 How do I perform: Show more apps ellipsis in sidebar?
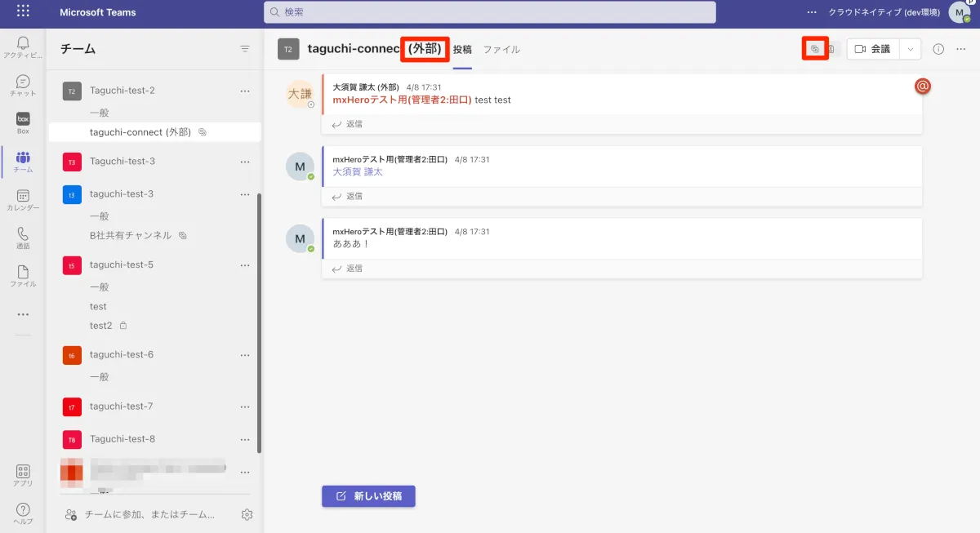click(23, 314)
